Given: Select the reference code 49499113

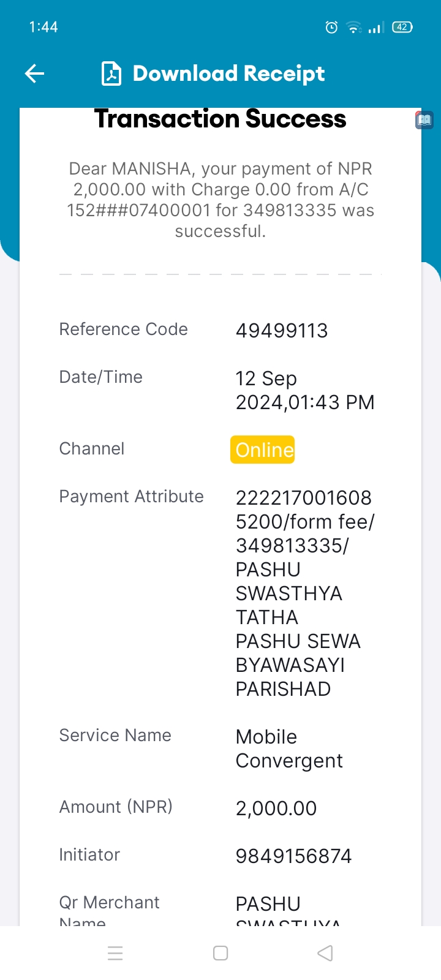Looking at the screenshot, I should click(282, 331).
